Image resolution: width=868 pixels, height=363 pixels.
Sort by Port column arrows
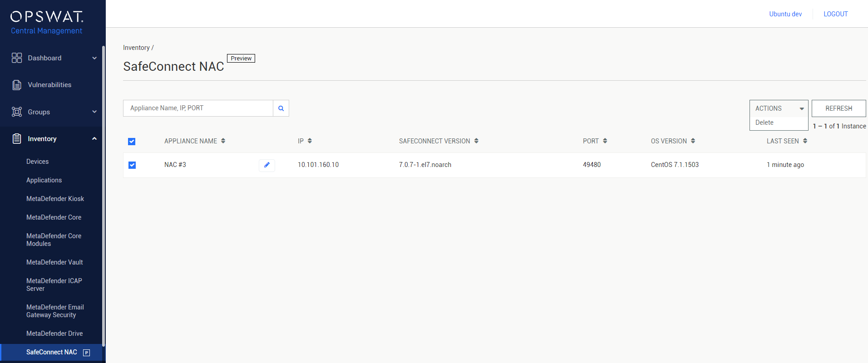pyautogui.click(x=605, y=141)
